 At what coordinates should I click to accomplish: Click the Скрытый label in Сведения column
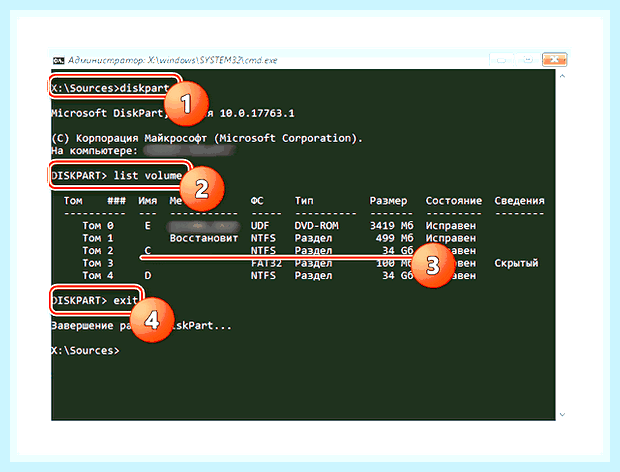[x=516, y=263]
